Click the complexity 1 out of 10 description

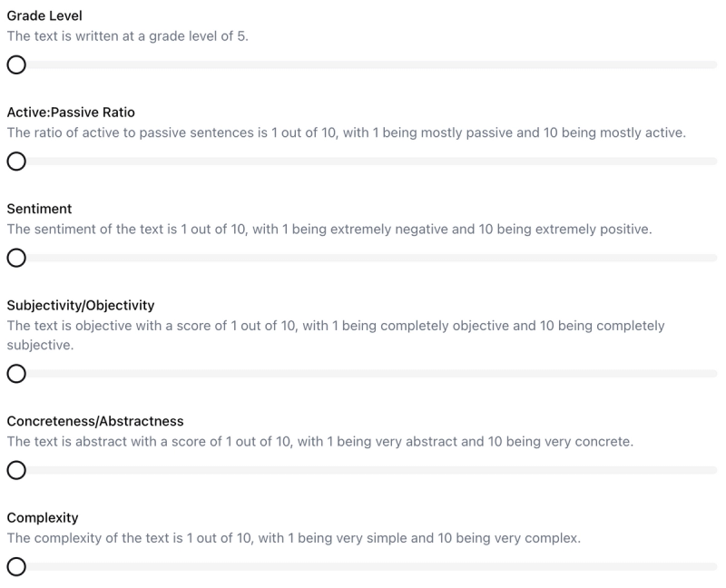[x=293, y=538]
